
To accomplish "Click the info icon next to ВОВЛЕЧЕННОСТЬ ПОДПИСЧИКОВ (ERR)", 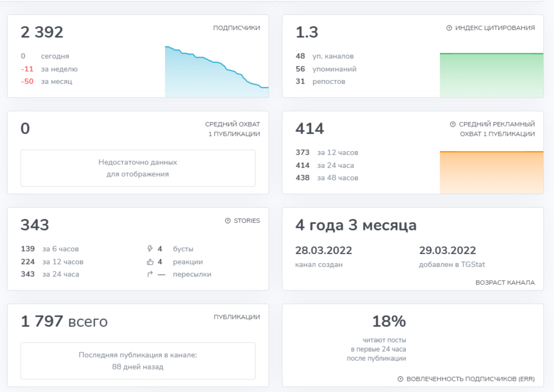I will [x=400, y=379].
